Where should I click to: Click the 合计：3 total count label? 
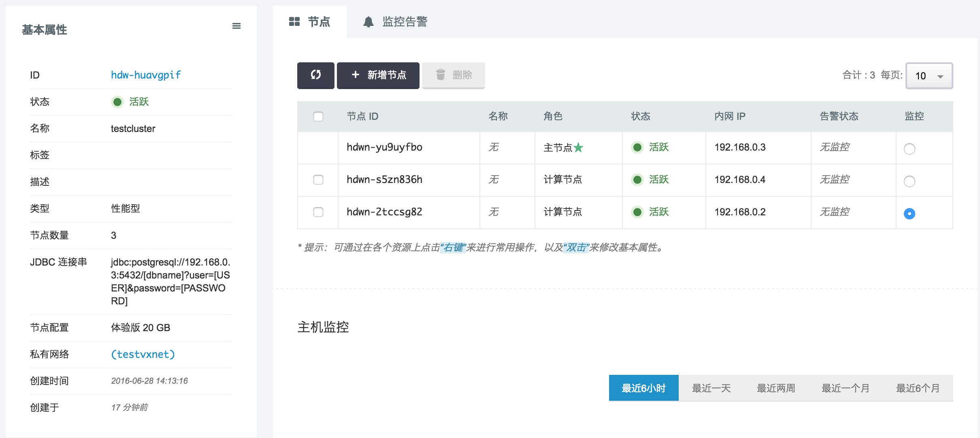859,75
